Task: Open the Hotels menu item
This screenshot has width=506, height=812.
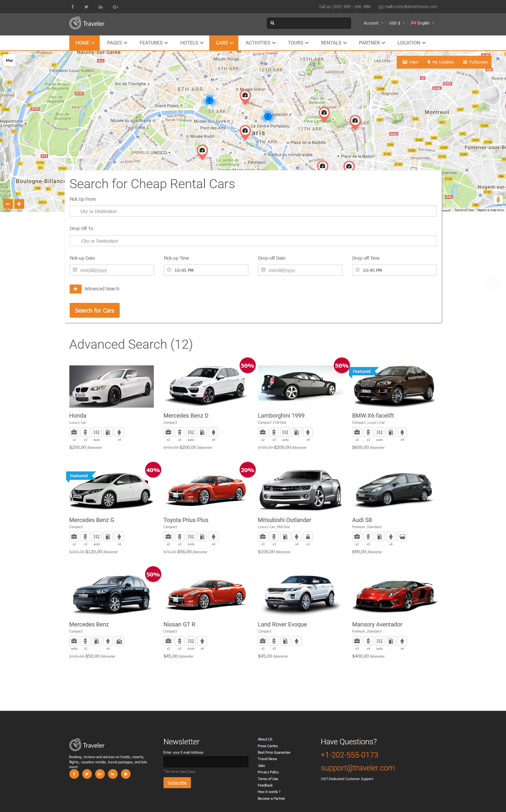Action: pos(192,43)
